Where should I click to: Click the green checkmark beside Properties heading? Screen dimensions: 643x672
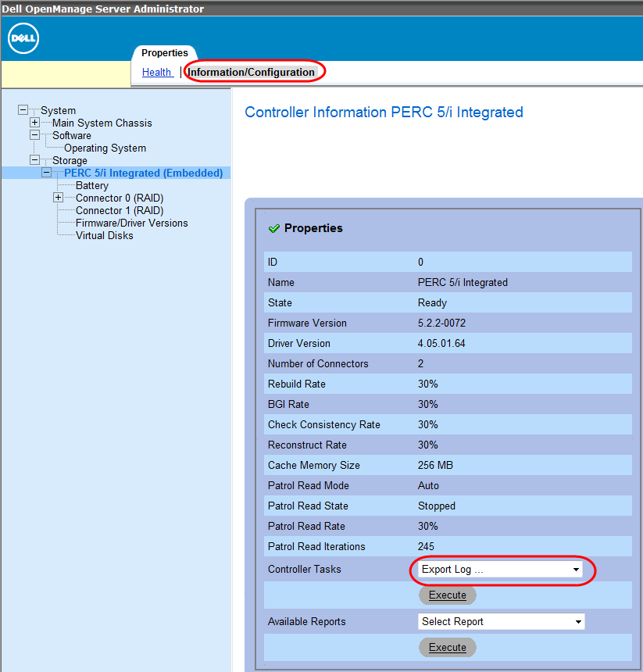point(273,228)
